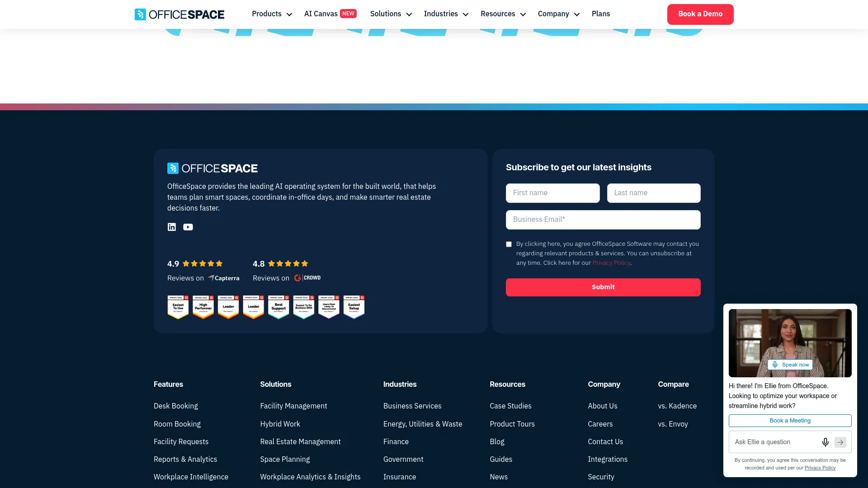The height and width of the screenshot is (488, 868).
Task: Open the Integrations link
Action: (608, 459)
